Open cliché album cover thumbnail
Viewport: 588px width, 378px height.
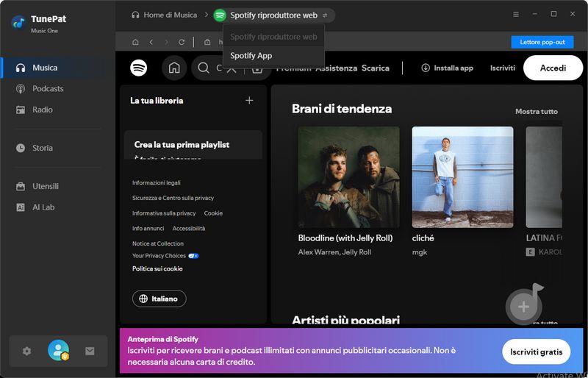coord(462,177)
